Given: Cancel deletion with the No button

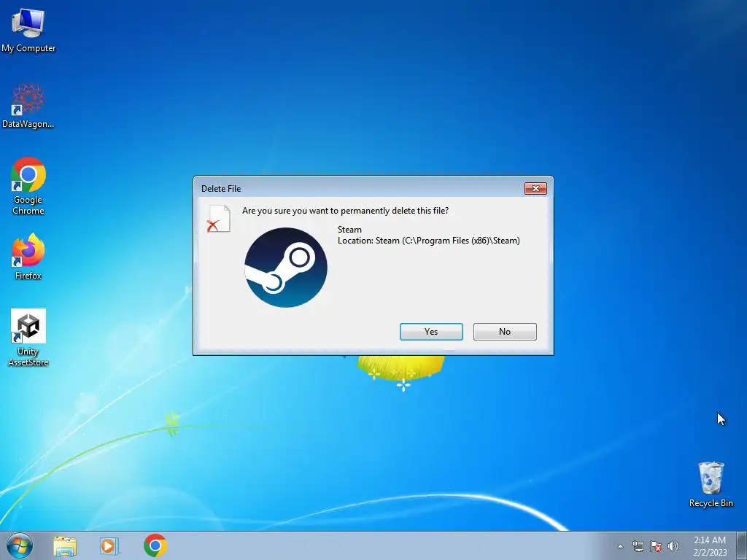Looking at the screenshot, I should click(x=505, y=332).
